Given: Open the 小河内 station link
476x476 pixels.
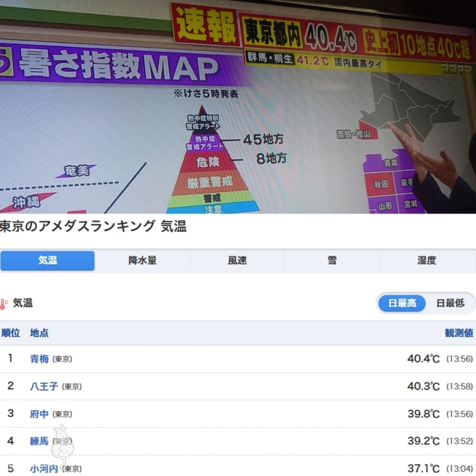Looking at the screenshot, I should click(x=44, y=468).
